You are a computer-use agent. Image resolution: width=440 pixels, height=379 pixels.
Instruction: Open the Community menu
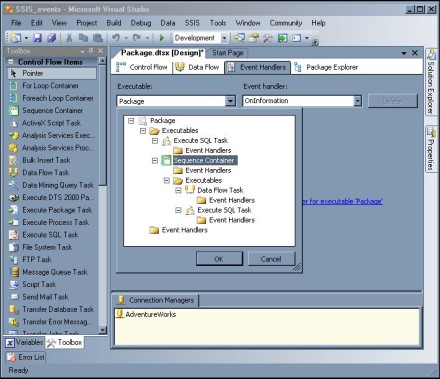(x=286, y=23)
